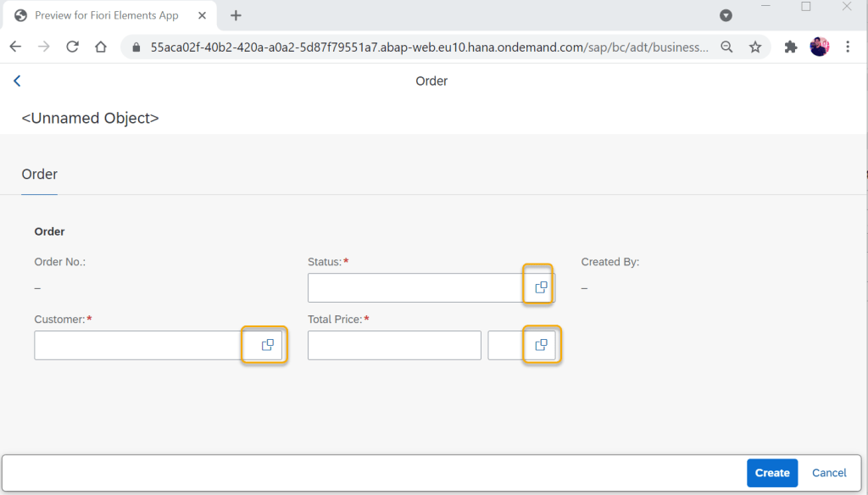Cancel the order creation
The height and width of the screenshot is (495, 868).
pos(829,473)
